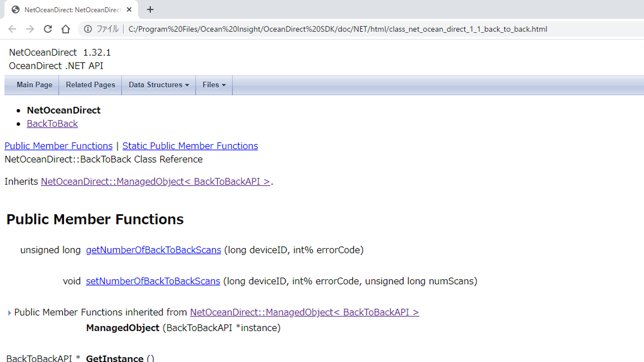Click the 'void' return type text
Image resolution: width=644 pixels, height=362 pixels.
pyautogui.click(x=72, y=281)
